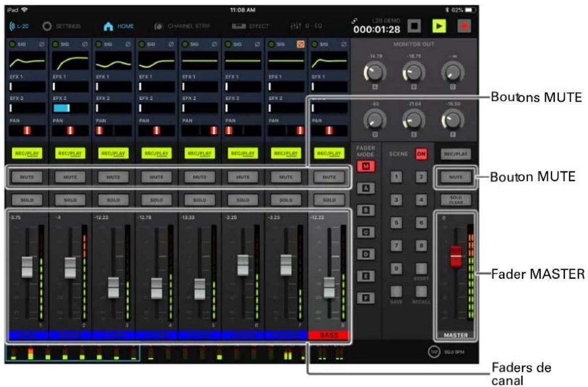588x387 pixels.
Task: Open the flat EQ curve of channel 6
Action: pyautogui.click(x=243, y=61)
